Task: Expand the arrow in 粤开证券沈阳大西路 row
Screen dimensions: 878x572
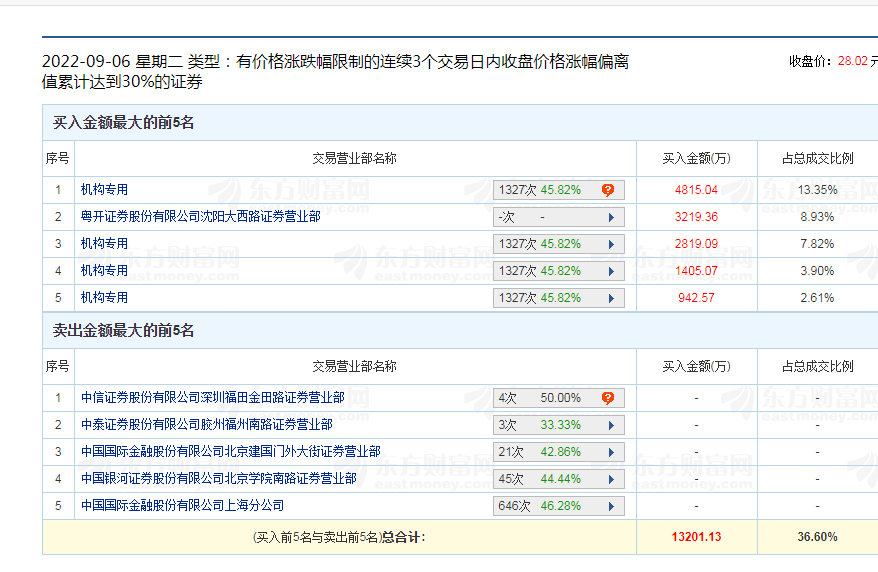Action: tap(611, 217)
